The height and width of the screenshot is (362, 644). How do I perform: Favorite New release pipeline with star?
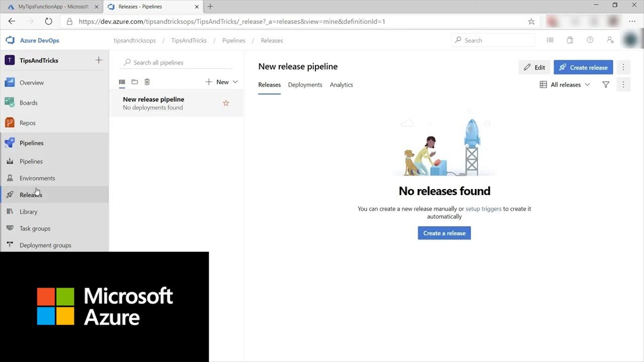pos(226,103)
